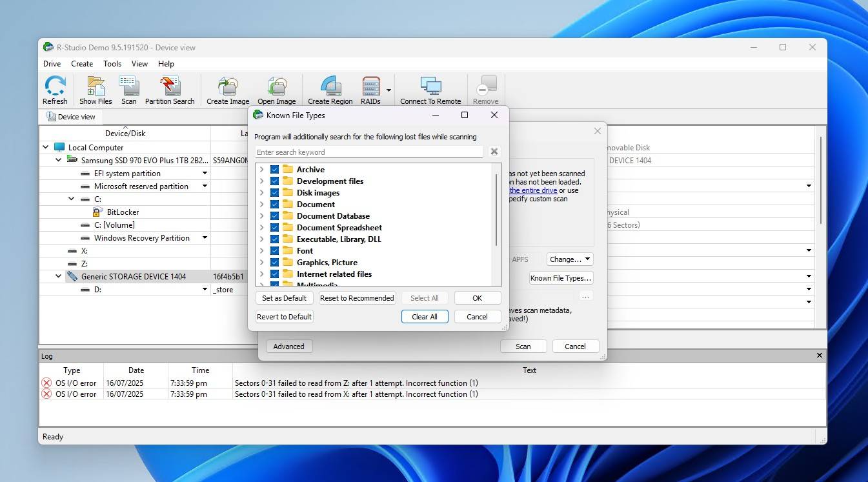Screen dimensions: 868x482
Task: Toggle Document Spreadsheet checkbox
Action: pos(274,227)
